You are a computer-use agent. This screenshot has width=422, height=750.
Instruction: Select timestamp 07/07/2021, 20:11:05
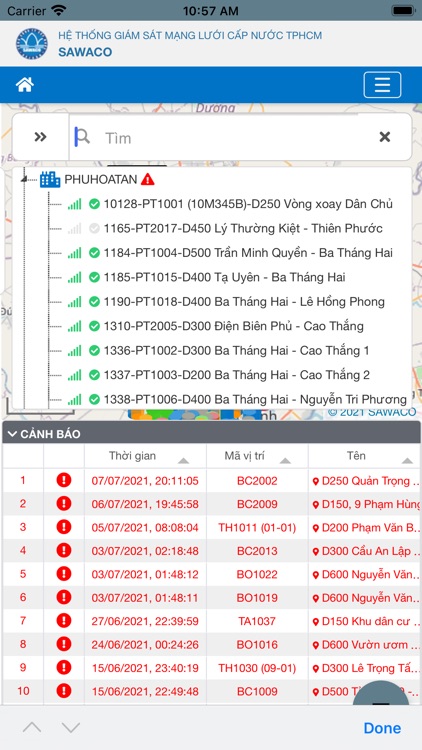pos(145,481)
